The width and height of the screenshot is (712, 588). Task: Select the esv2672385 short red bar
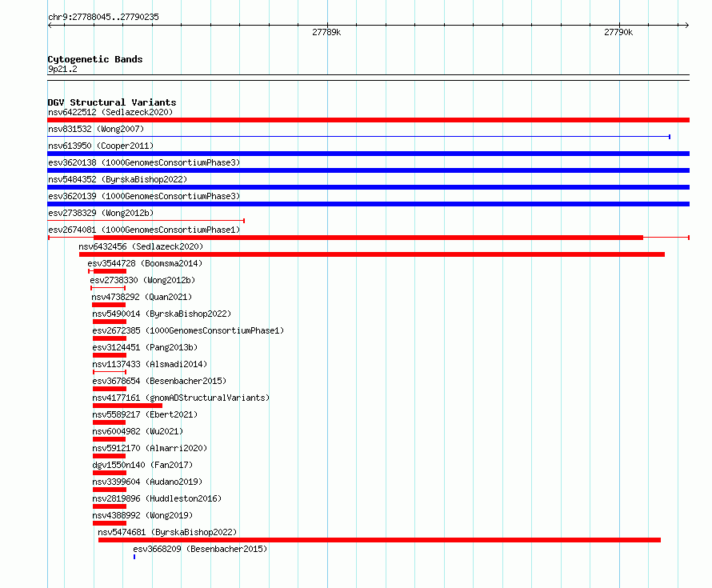(x=110, y=338)
